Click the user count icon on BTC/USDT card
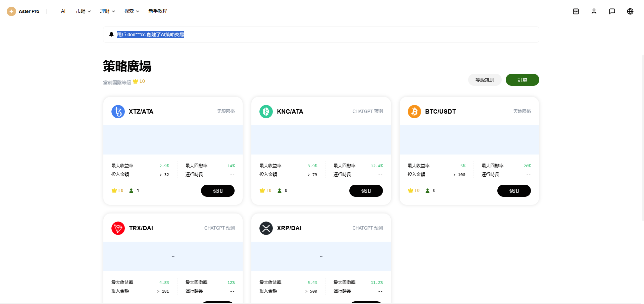Image resolution: width=644 pixels, height=304 pixels. [428, 191]
